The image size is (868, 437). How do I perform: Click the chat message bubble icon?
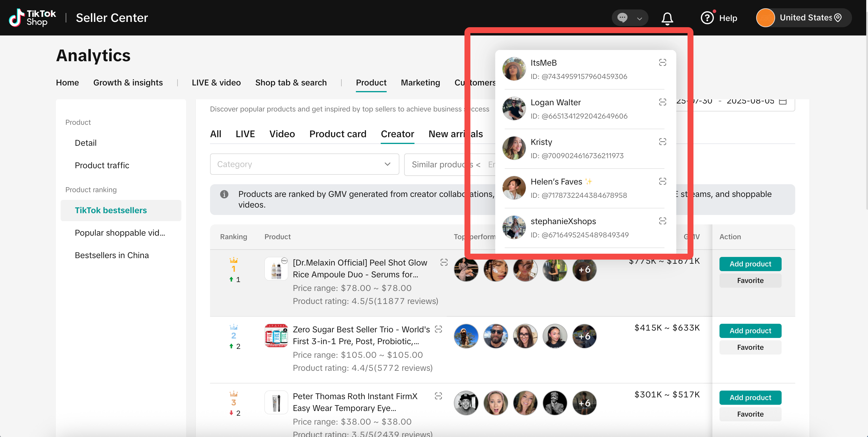pyautogui.click(x=622, y=18)
